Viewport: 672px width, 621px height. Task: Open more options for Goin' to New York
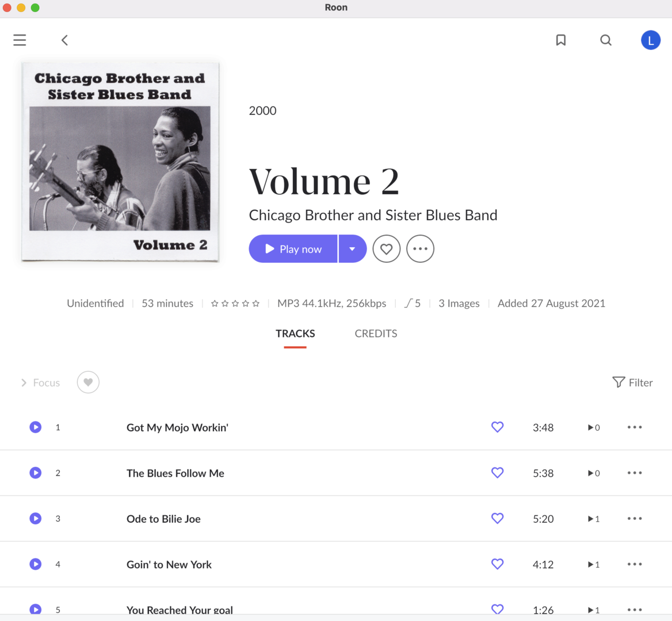[x=635, y=564]
